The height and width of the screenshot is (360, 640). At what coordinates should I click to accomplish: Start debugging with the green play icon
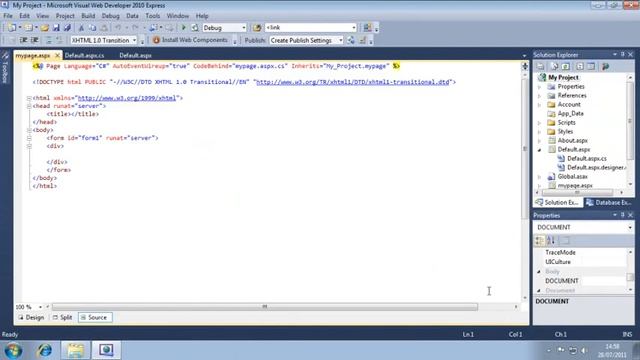pyautogui.click(x=184, y=28)
